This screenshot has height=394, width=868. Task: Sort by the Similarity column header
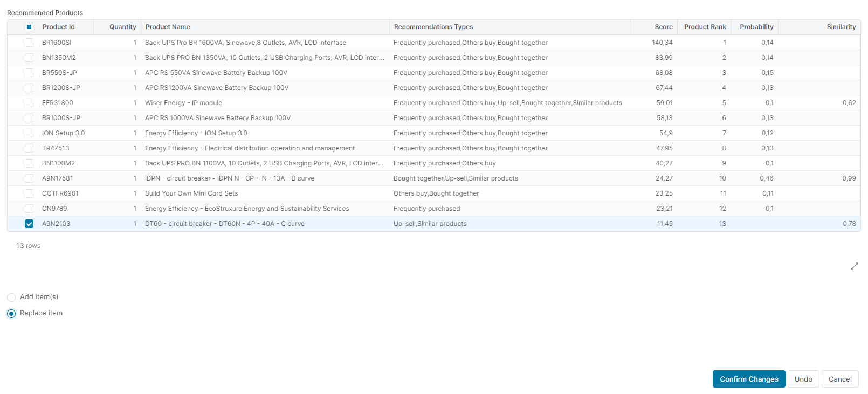pyautogui.click(x=841, y=27)
